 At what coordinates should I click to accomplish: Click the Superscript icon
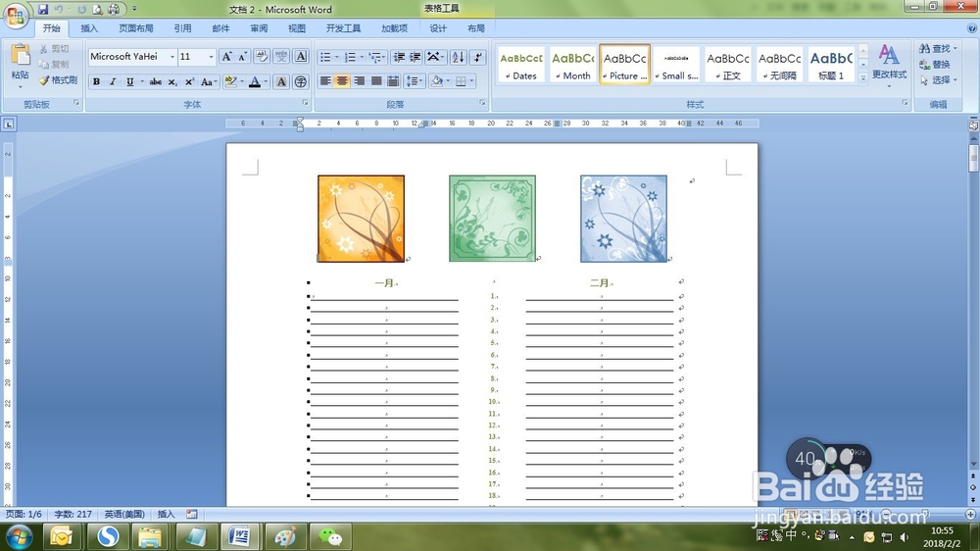(189, 82)
